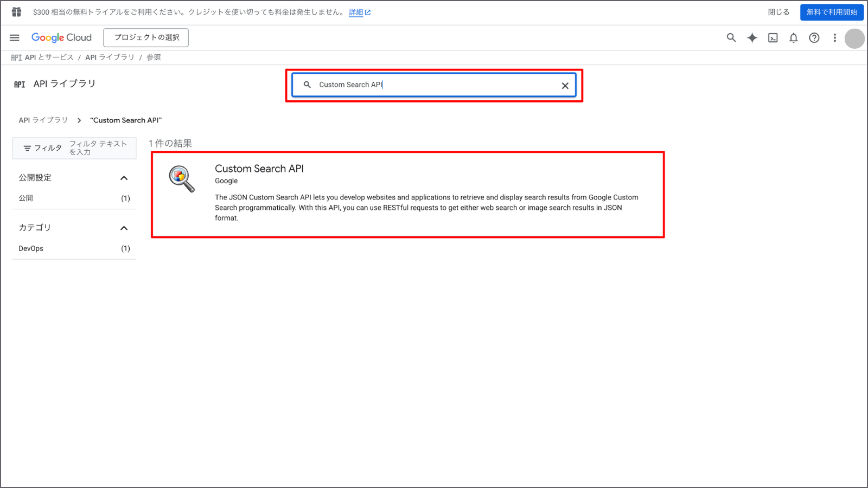Open the プロジェクトの選択 project picker
Screen dimensions: 868x488
click(x=146, y=37)
